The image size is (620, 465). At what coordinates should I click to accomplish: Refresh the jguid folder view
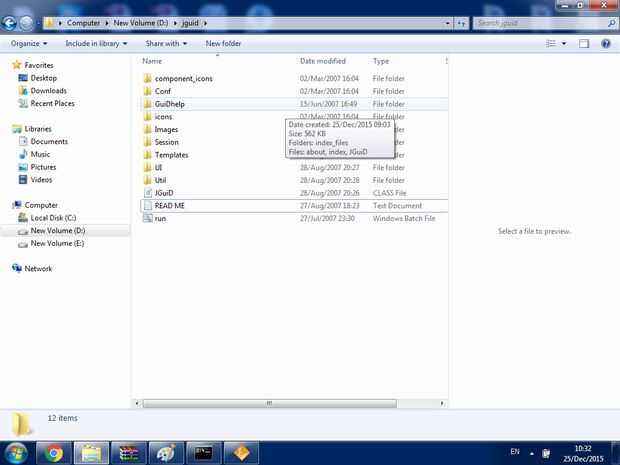tap(461, 23)
